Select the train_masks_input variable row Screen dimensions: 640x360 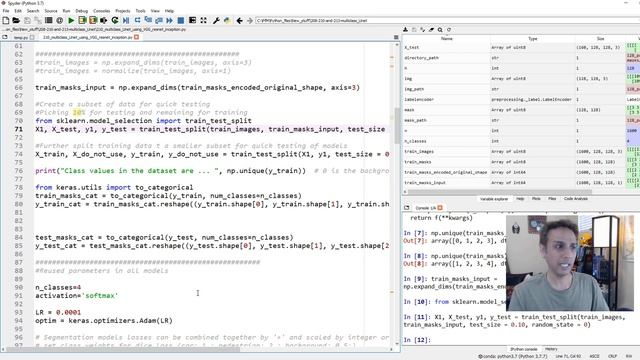[x=521, y=182]
